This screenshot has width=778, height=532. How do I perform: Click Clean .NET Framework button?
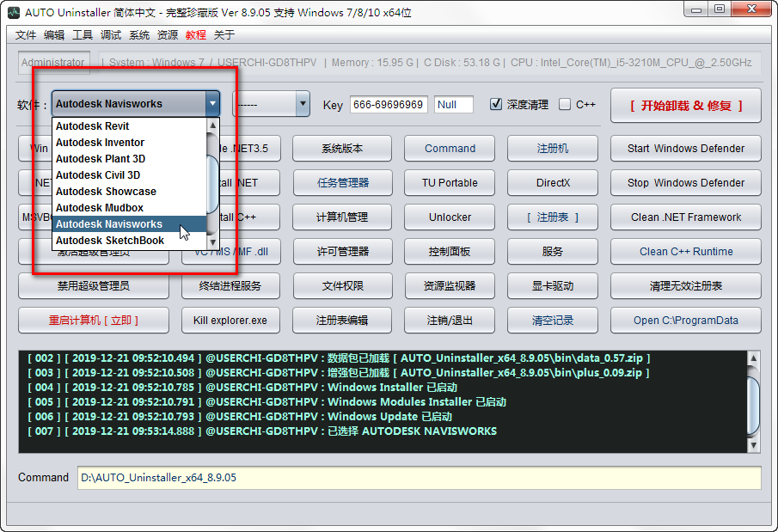(x=686, y=217)
